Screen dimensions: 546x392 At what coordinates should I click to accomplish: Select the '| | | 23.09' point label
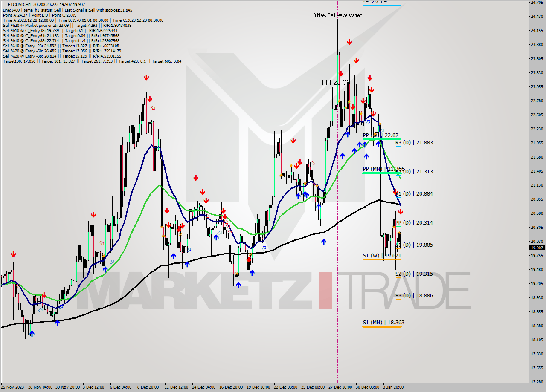336,82
